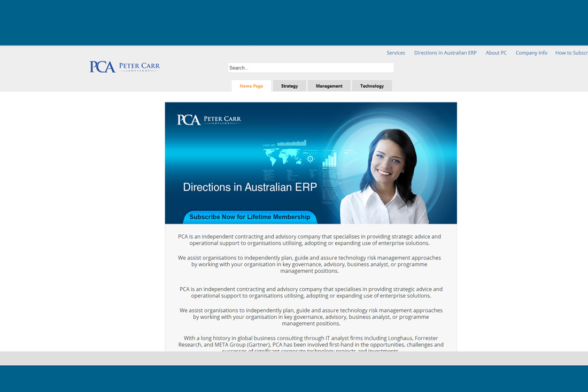
Task: Select the Home Page tab
Action: pos(251,86)
